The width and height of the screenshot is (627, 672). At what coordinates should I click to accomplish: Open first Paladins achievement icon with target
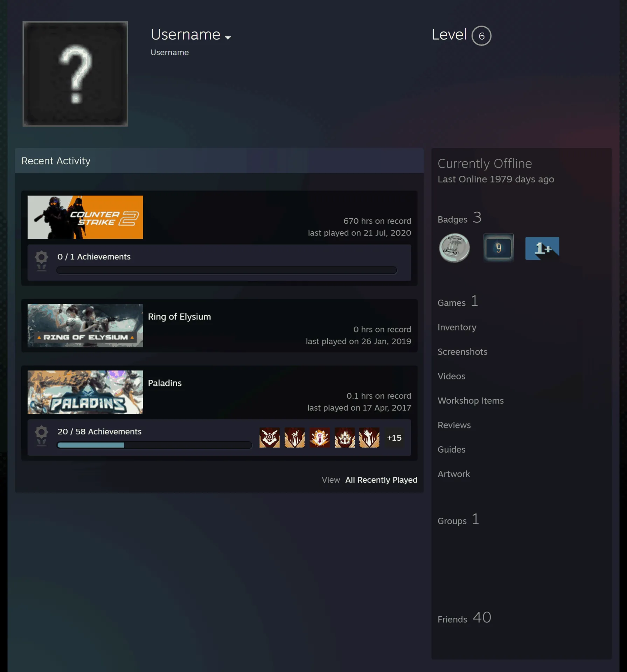coord(270,437)
